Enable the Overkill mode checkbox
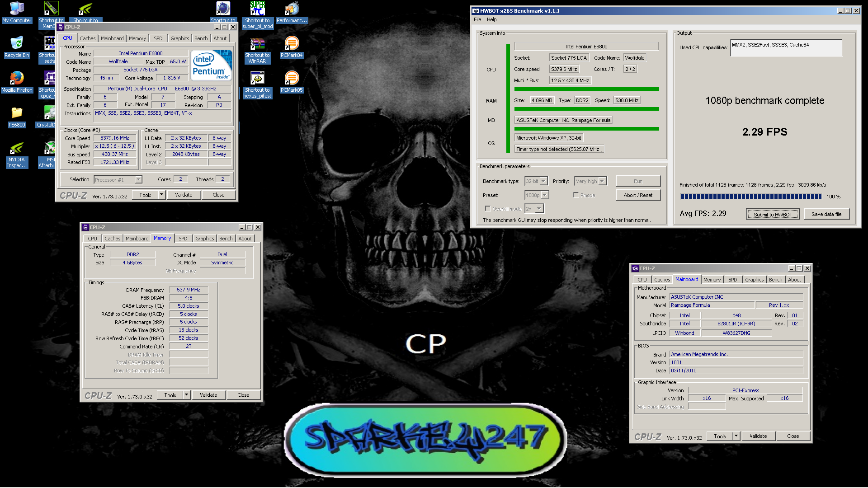The height and width of the screenshot is (488, 868). [x=488, y=208]
